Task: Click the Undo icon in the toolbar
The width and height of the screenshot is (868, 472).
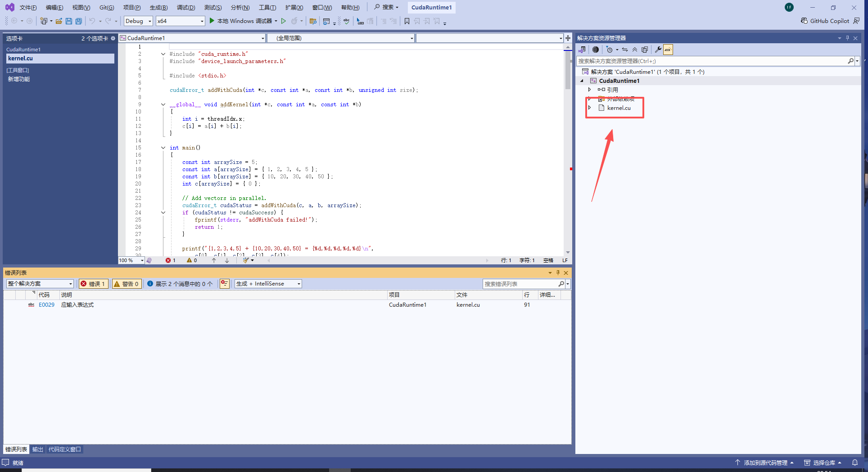Action: 93,21
